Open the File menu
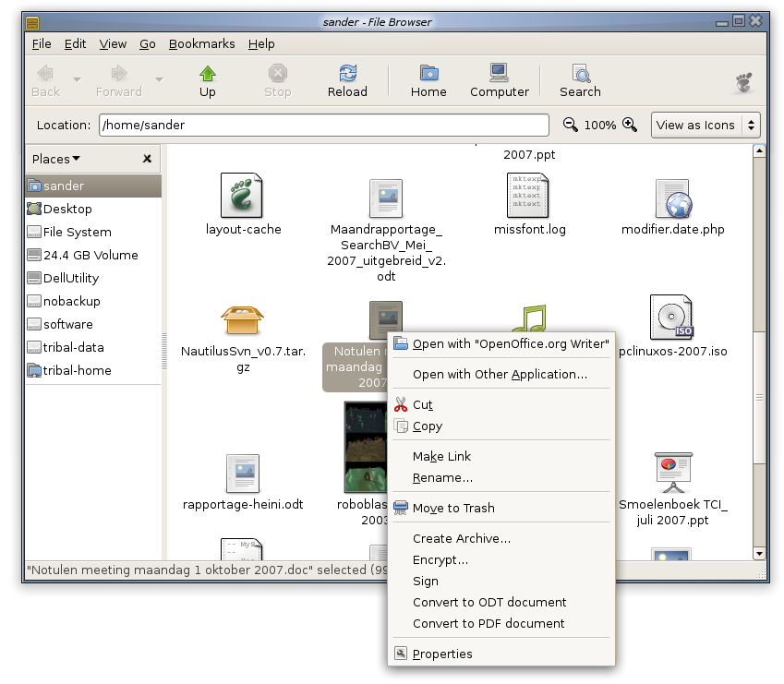Viewport: 784px width, 684px height. (x=42, y=44)
